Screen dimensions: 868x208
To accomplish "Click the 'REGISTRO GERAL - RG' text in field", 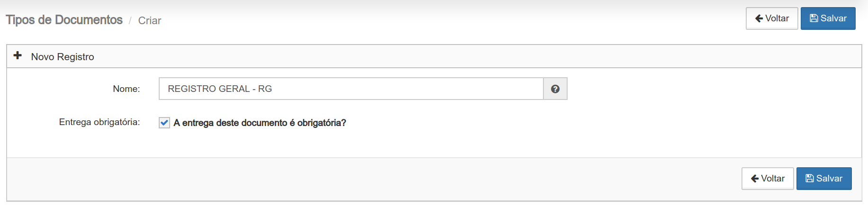I will coord(220,89).
